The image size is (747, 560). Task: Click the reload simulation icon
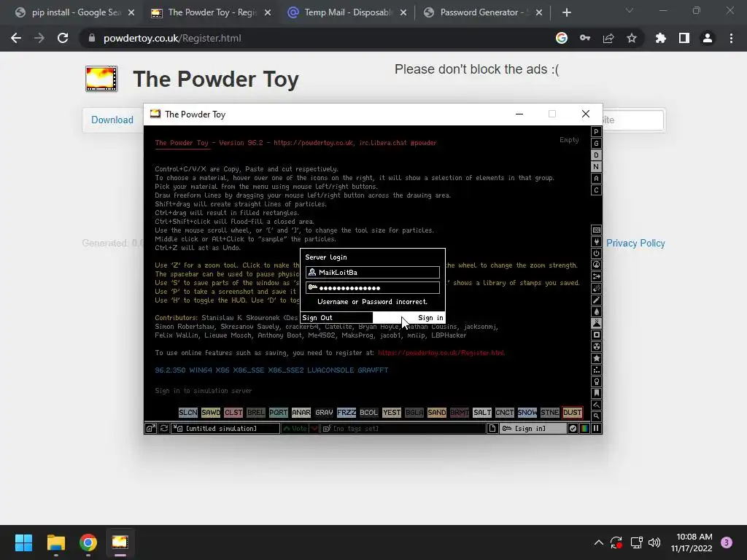164,429
